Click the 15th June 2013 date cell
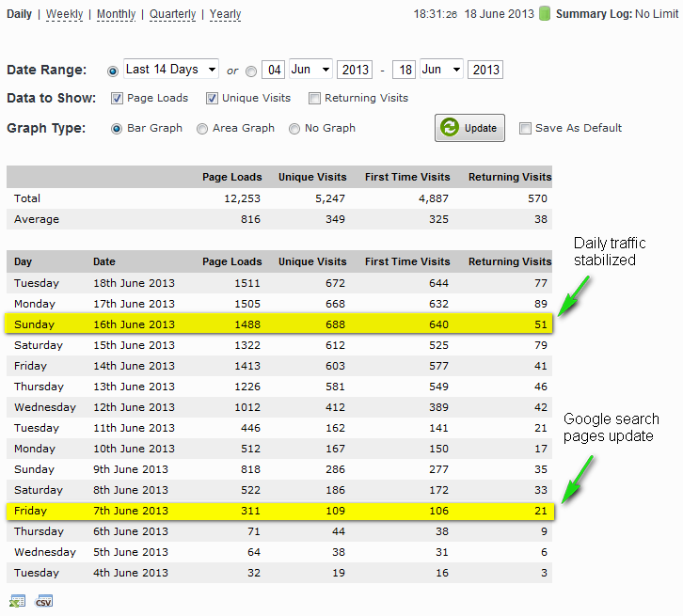Viewport: 683px width, 616px height. 134,345
